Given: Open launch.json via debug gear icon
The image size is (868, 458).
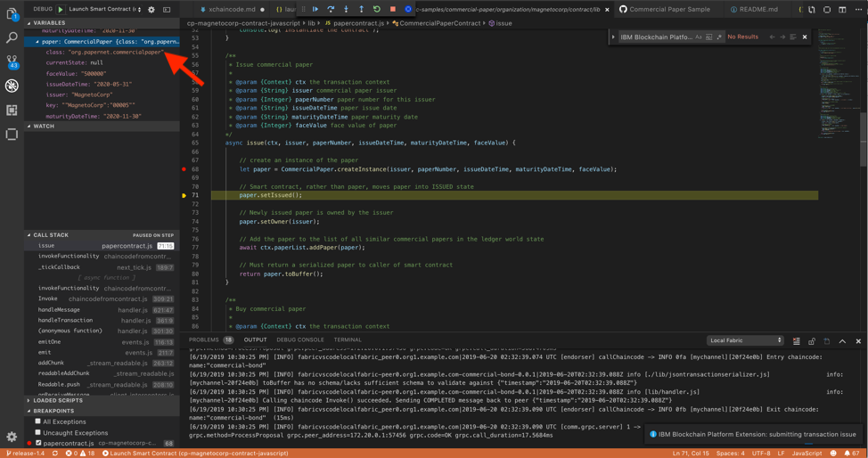Looking at the screenshot, I should click(151, 10).
